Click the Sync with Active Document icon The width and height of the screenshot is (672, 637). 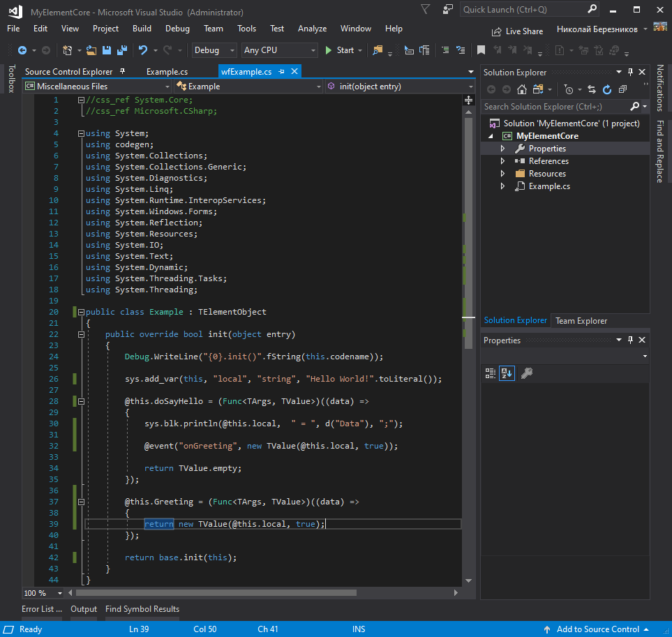tap(592, 89)
